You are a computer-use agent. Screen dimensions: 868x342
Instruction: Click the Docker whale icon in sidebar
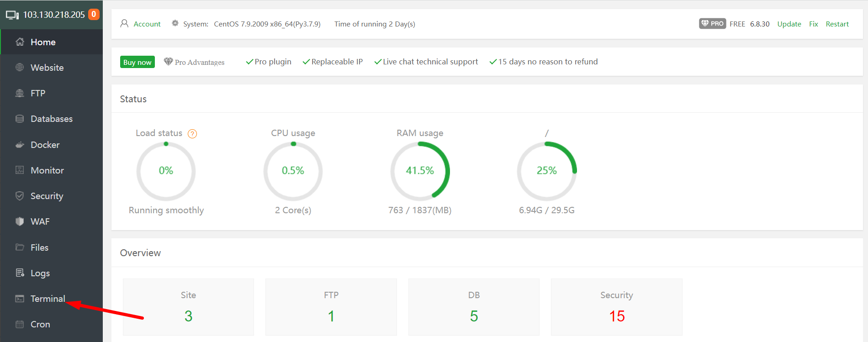pyautogui.click(x=20, y=145)
